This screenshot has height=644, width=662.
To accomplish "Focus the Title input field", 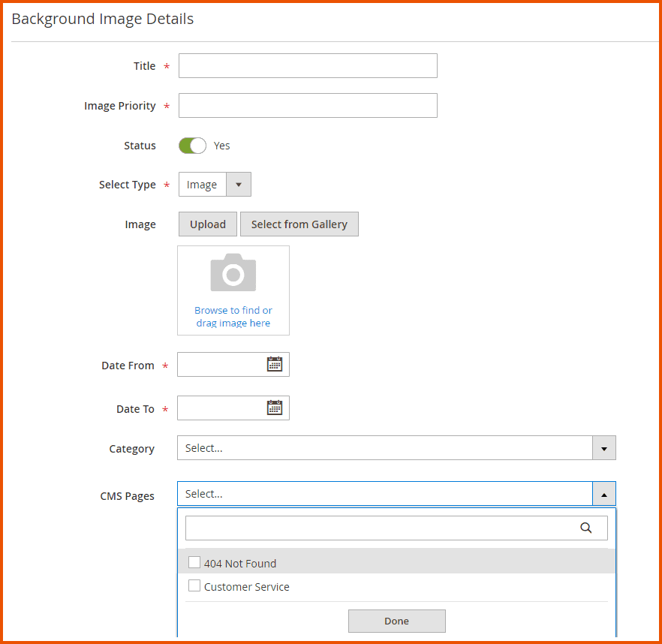I will [308, 66].
